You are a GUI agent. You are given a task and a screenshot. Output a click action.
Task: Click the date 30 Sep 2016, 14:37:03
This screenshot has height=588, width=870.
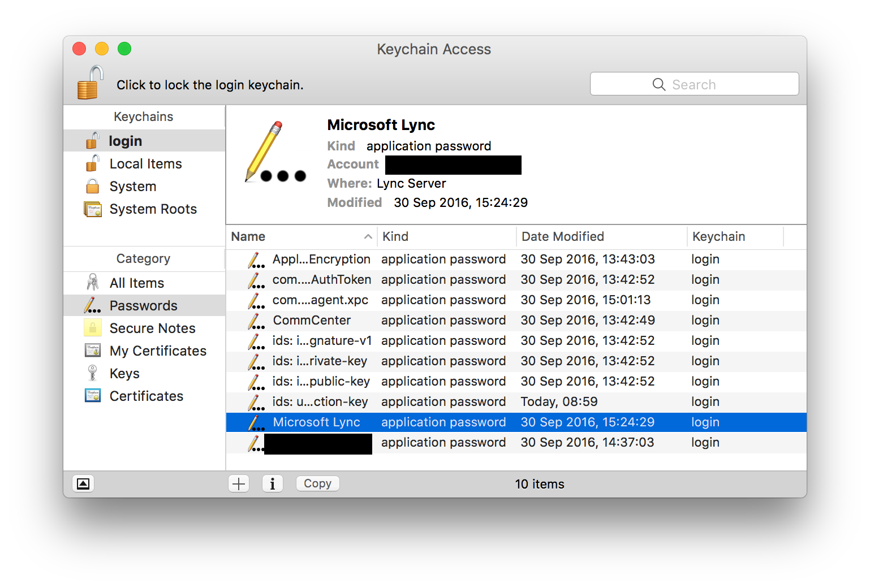[x=587, y=442]
